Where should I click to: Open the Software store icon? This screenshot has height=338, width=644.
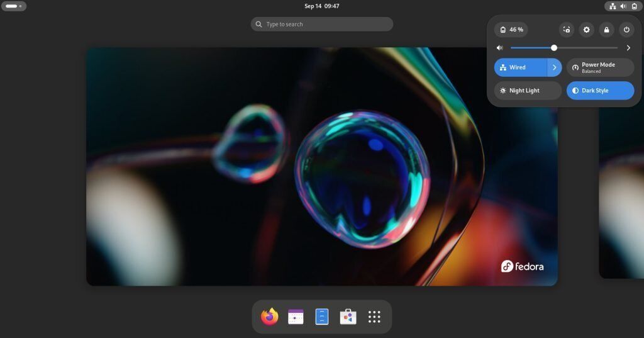click(x=348, y=317)
